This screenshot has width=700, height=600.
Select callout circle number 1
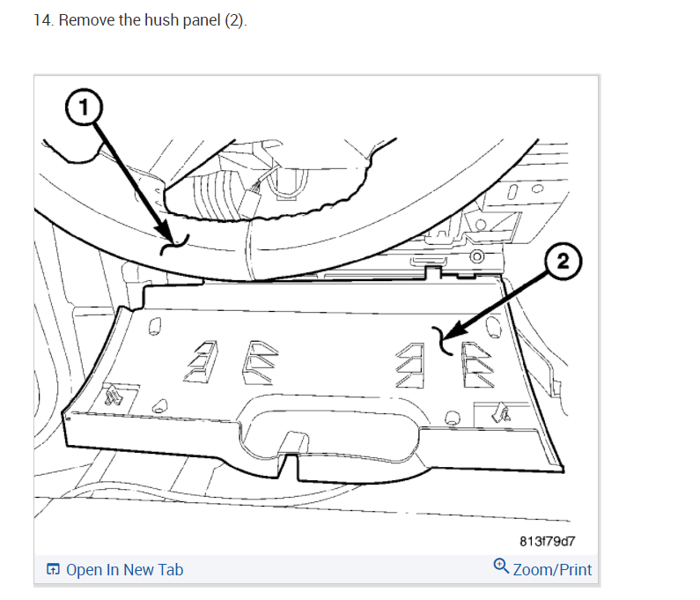pyautogui.click(x=84, y=107)
